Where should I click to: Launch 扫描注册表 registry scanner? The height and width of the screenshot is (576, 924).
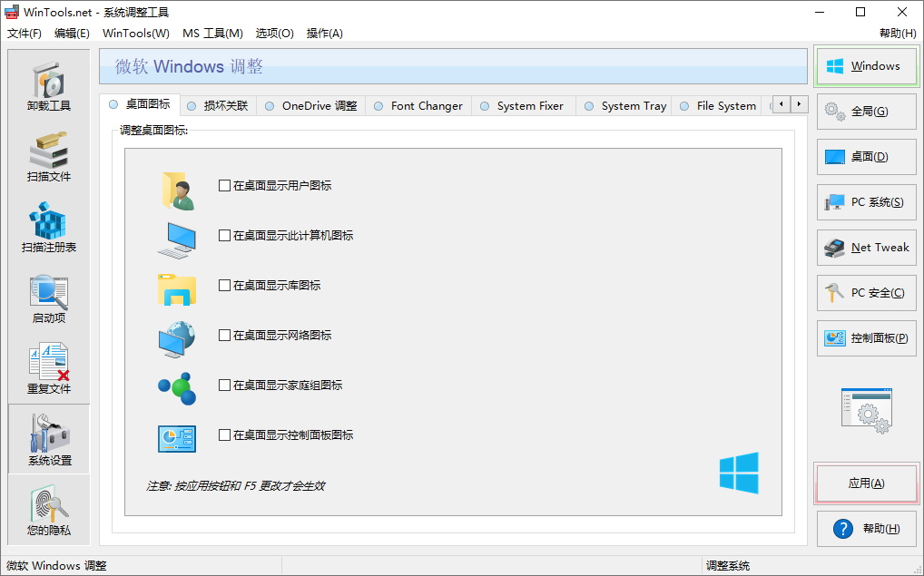click(48, 227)
